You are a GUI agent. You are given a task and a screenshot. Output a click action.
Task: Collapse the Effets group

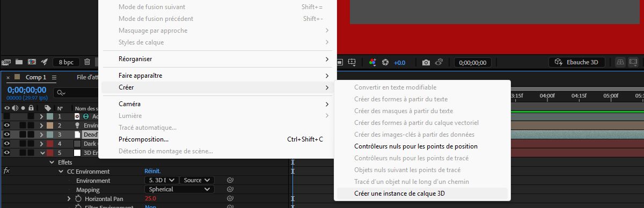tap(52, 162)
